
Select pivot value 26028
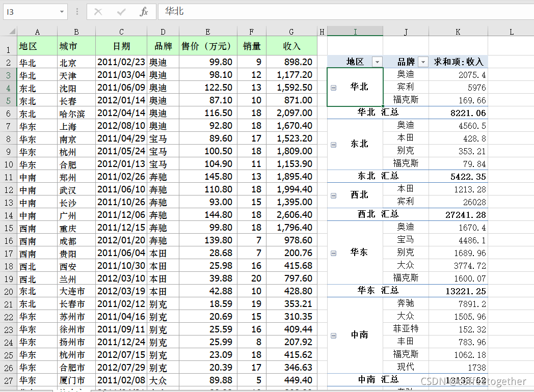pos(458,202)
